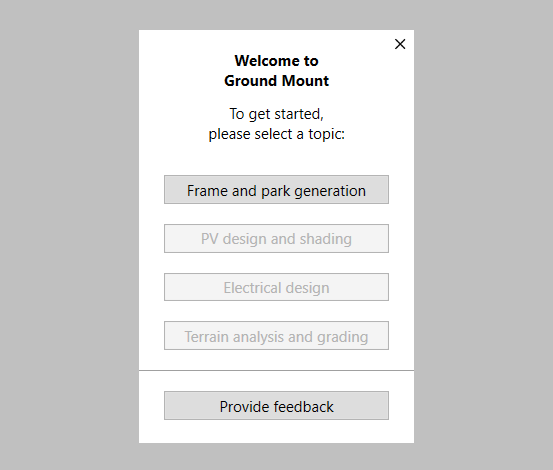Click the Welcome to Ground Mount heading
The image size is (553, 470).
point(276,71)
